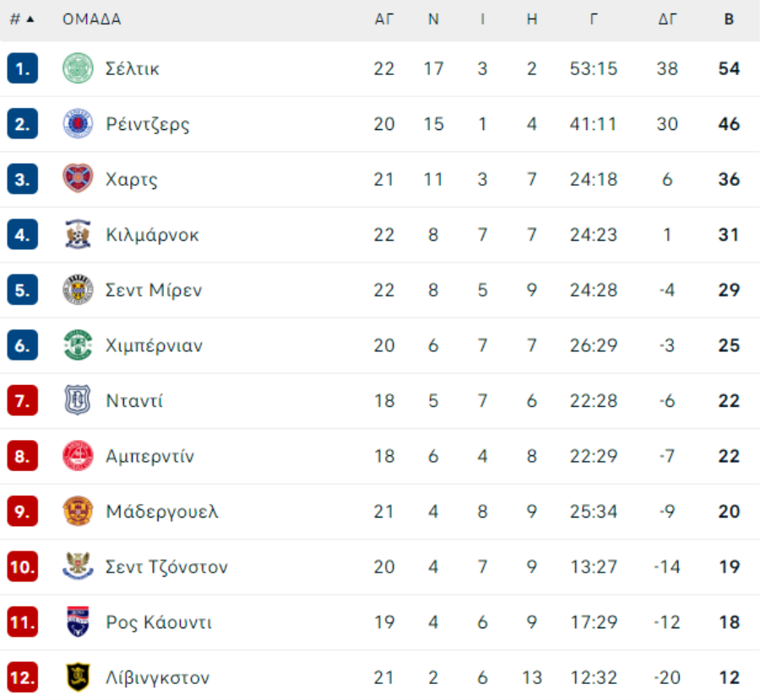Click the blue position 1 badge
The width and height of the screenshot is (760, 700).
pyautogui.click(x=22, y=68)
